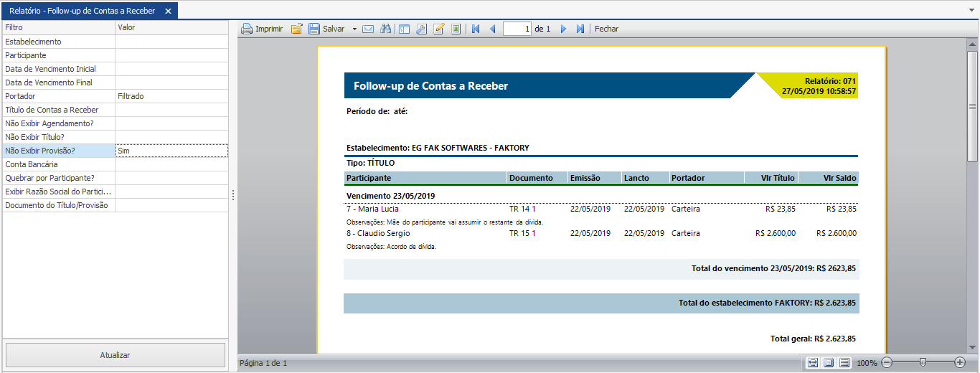Close the report tab with X

coord(168,11)
